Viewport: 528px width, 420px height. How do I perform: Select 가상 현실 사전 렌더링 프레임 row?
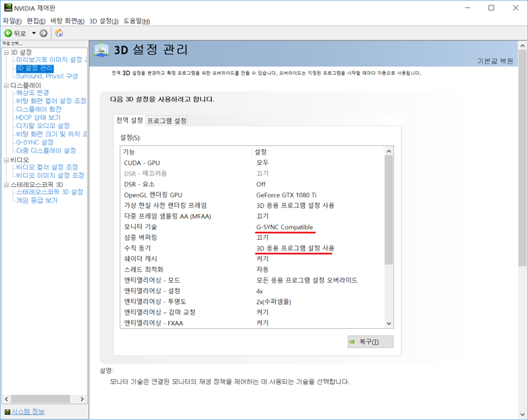point(252,205)
